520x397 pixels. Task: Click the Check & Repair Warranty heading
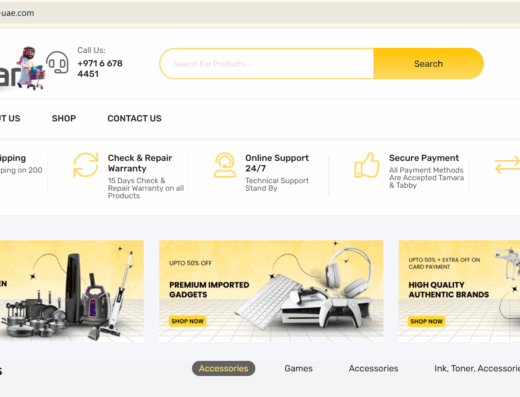pos(140,163)
